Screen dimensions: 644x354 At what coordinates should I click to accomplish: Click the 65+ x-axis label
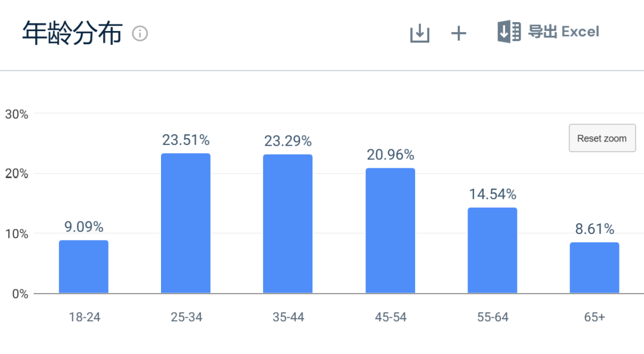pos(595,317)
